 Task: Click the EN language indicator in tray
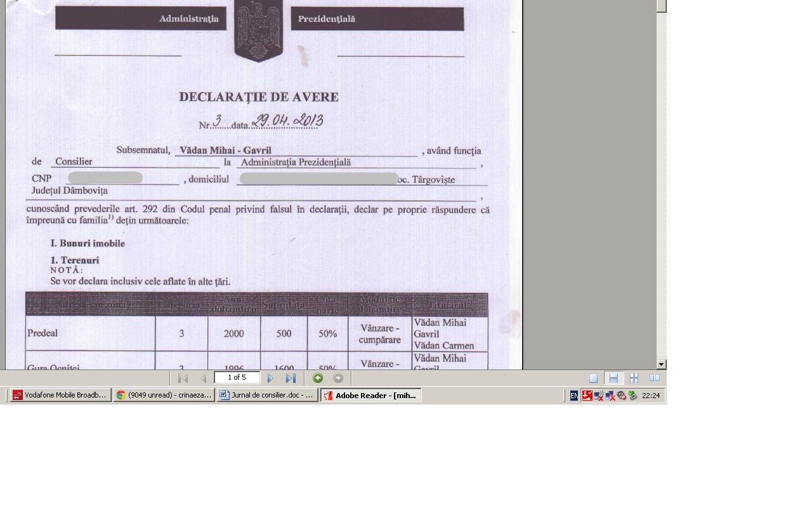pyautogui.click(x=574, y=396)
